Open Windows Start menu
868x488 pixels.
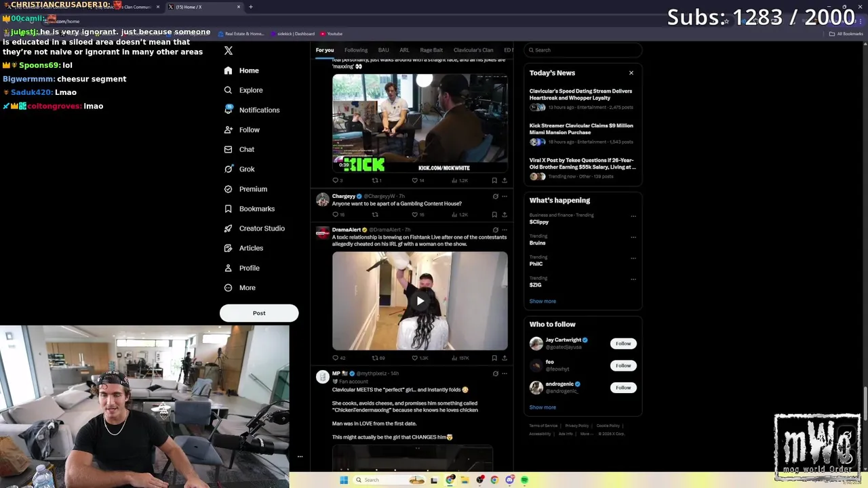tap(344, 480)
